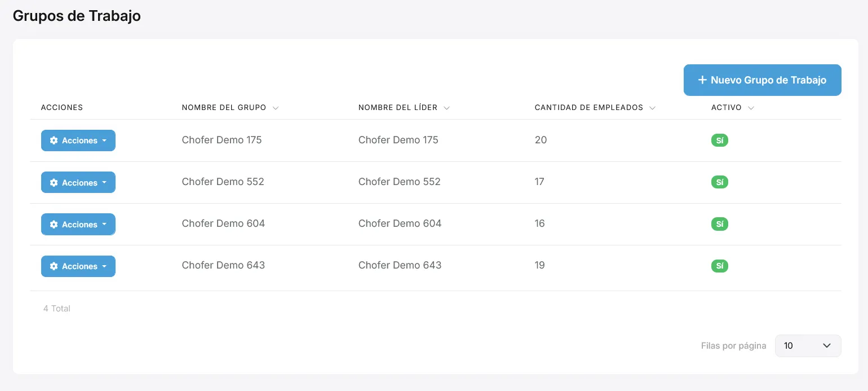The height and width of the screenshot is (391, 868).
Task: Open the Filas por página dropdown
Action: tap(808, 346)
